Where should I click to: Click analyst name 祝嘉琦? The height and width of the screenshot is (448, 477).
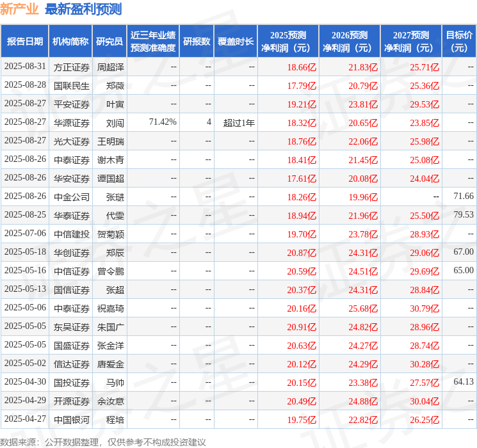click(x=111, y=308)
